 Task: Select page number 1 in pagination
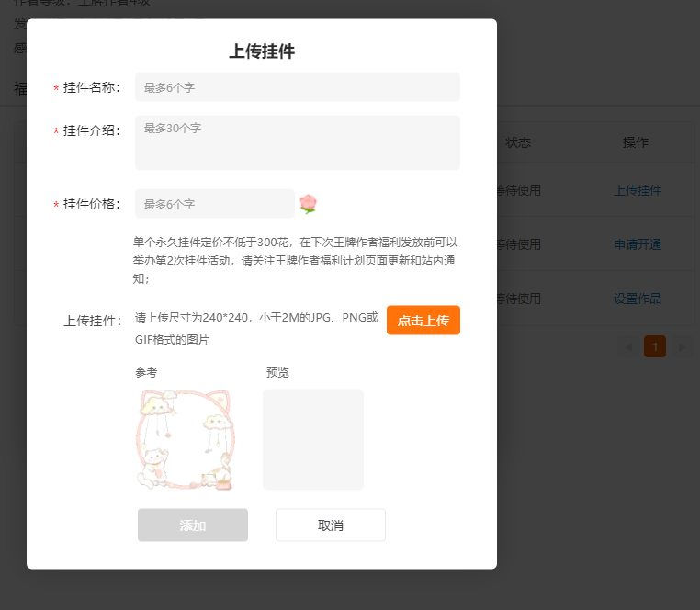click(x=655, y=346)
